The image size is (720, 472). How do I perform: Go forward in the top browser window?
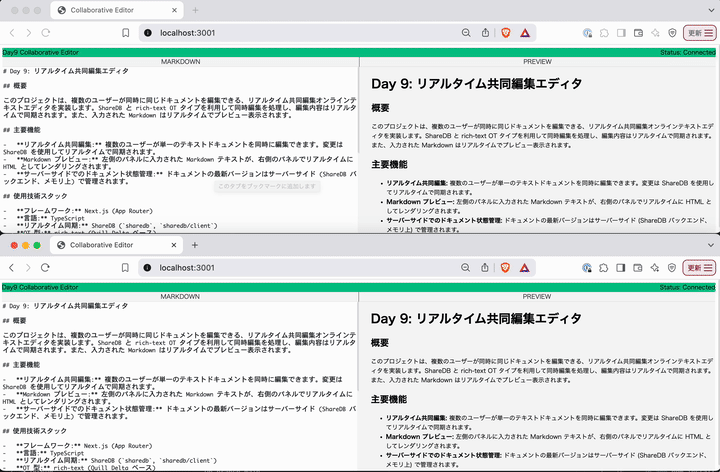pos(29,33)
